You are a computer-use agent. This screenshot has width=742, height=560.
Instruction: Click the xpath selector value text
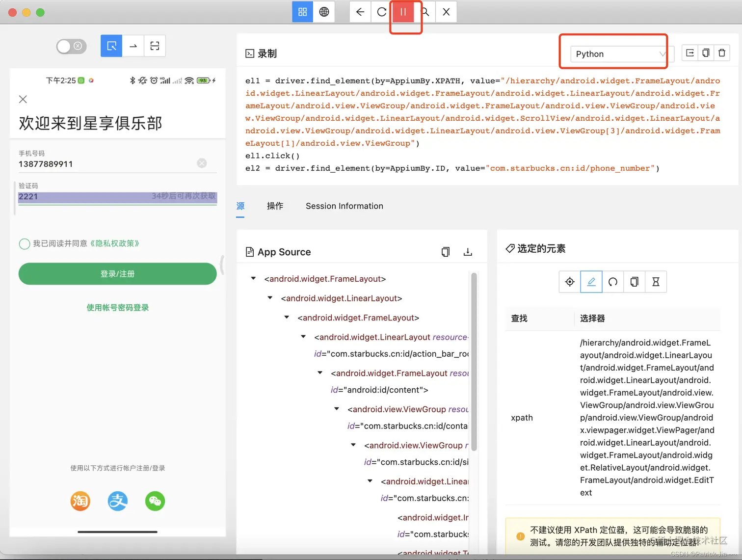click(647, 418)
